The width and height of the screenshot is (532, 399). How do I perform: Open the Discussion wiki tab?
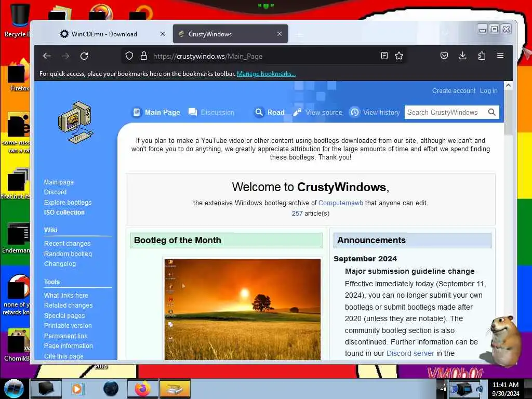pos(211,112)
